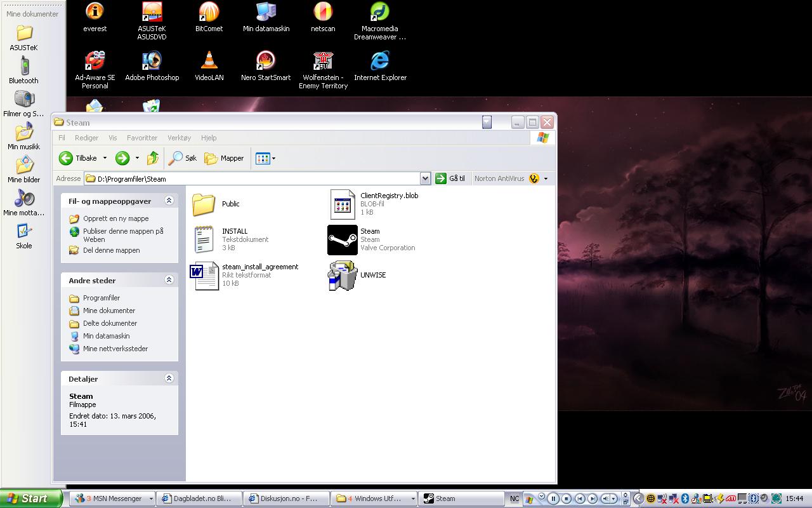Open the Bluetooth phone icon in sidebar
The image size is (812, 508).
click(x=24, y=70)
